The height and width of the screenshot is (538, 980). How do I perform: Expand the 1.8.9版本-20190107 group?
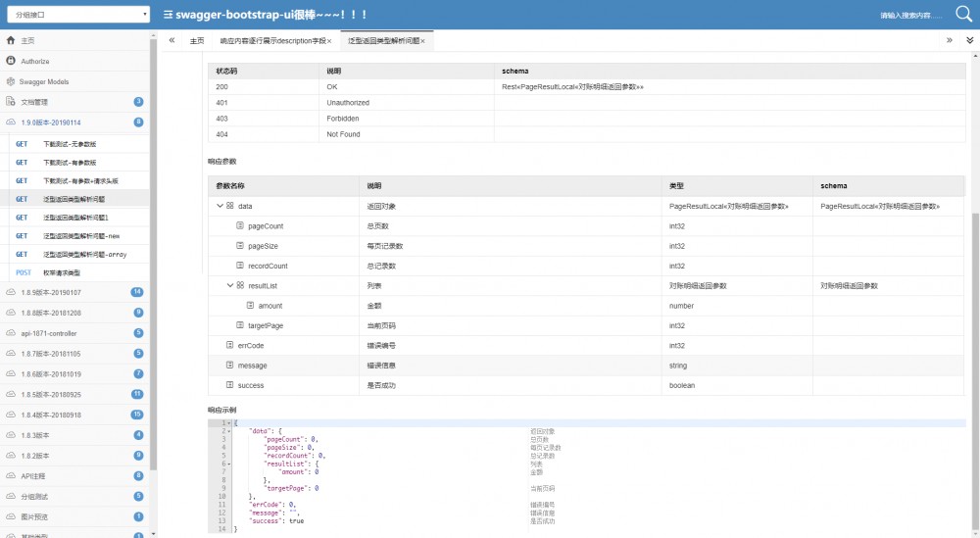coord(75,292)
